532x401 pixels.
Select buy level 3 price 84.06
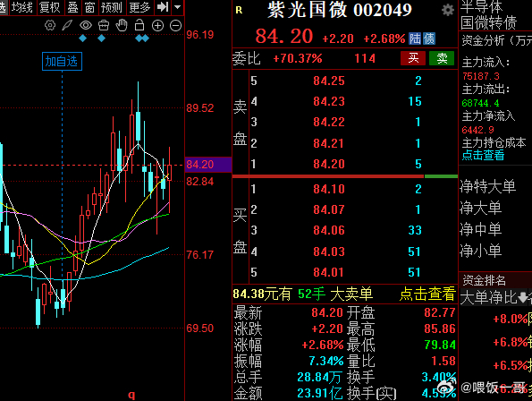pos(329,230)
